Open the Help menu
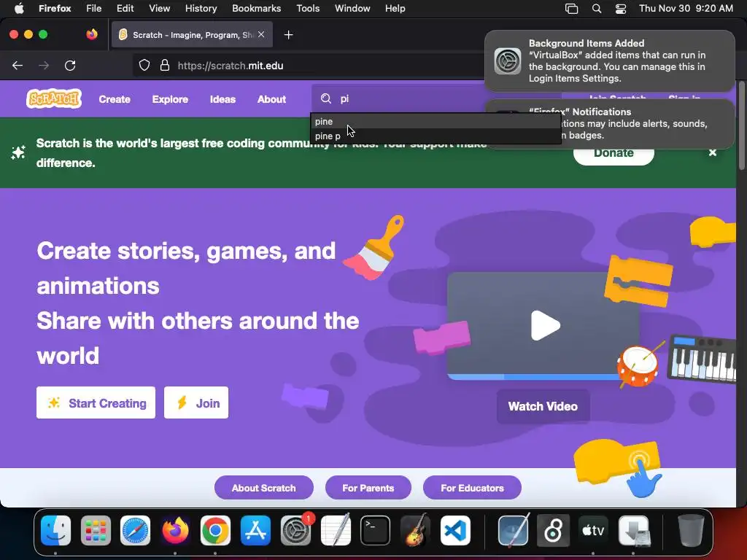 395,8
